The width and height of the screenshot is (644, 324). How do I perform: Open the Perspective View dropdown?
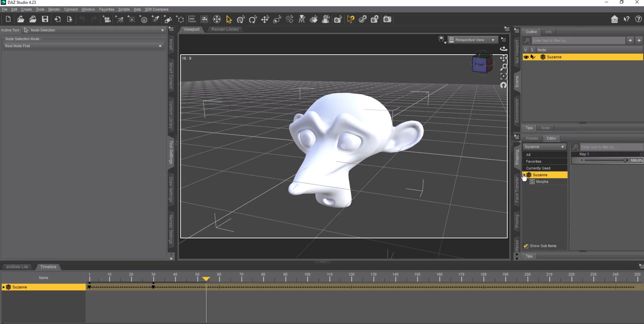coord(473,39)
